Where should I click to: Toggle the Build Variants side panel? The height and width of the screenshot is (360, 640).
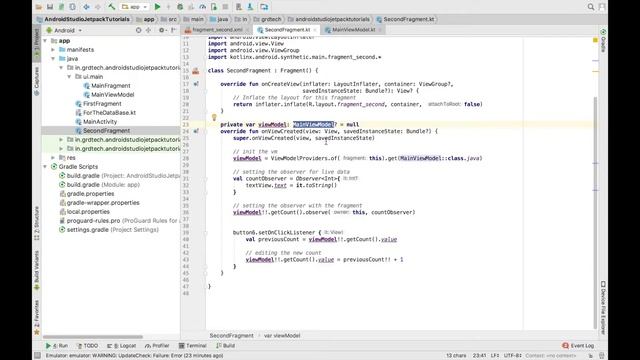37,270
